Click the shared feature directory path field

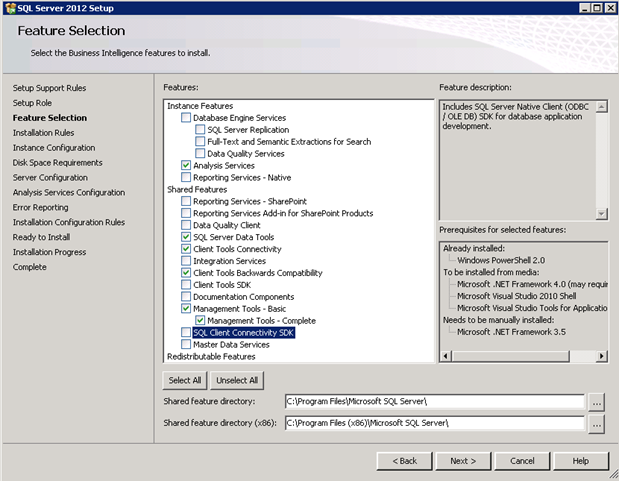[433, 402]
